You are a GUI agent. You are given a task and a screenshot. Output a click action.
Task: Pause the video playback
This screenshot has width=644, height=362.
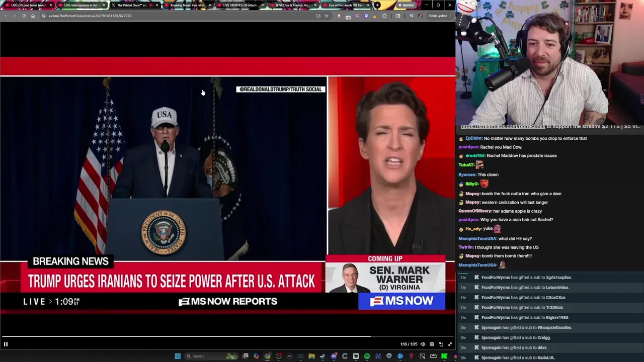6,344
